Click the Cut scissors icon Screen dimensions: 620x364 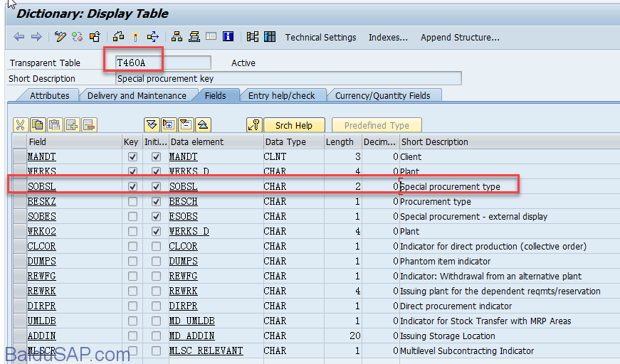pyautogui.click(x=20, y=125)
